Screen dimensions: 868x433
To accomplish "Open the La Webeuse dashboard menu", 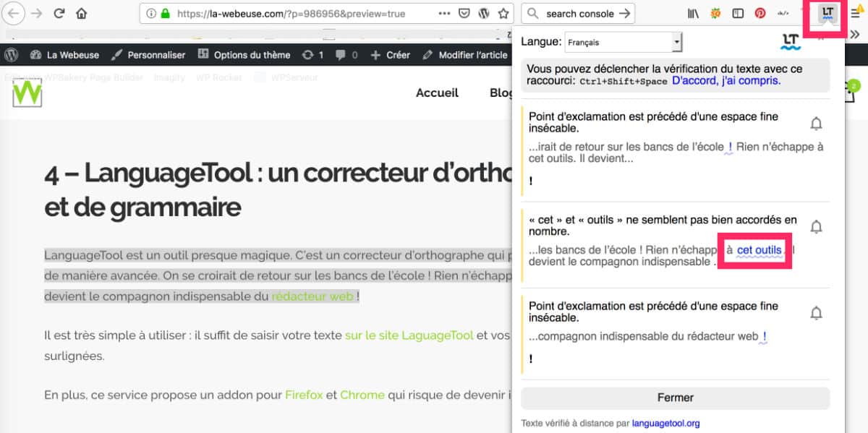I will point(64,55).
